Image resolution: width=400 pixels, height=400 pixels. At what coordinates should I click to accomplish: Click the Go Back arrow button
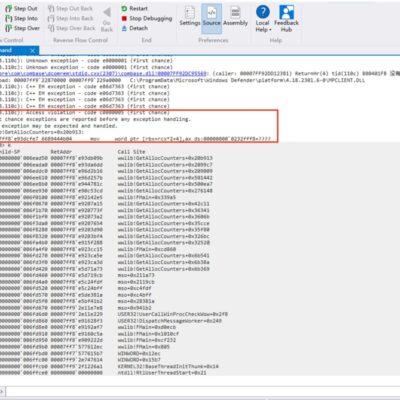coord(107,19)
